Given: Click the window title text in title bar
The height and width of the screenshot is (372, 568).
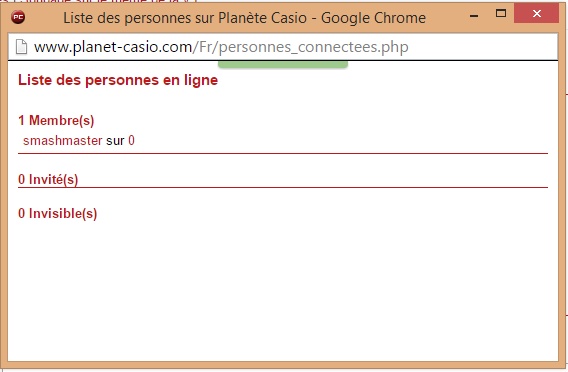Looking at the screenshot, I should [245, 18].
